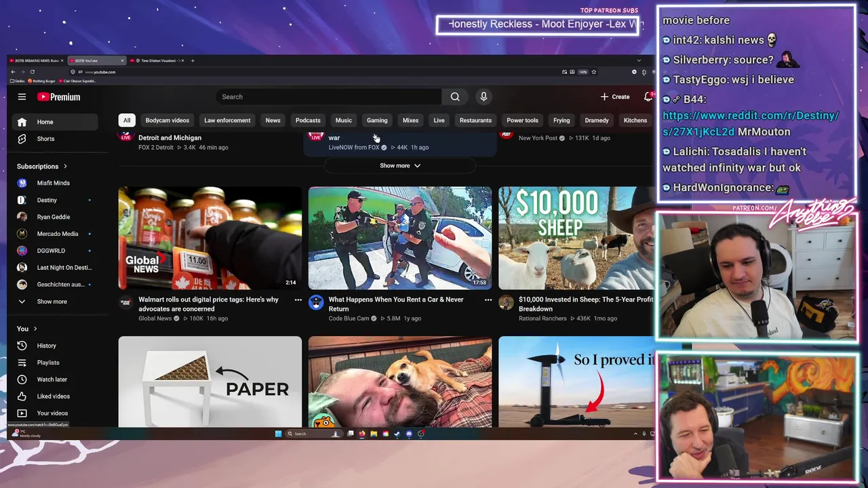
Task: Click Rational Ranchers channel avatar
Action: click(x=506, y=302)
